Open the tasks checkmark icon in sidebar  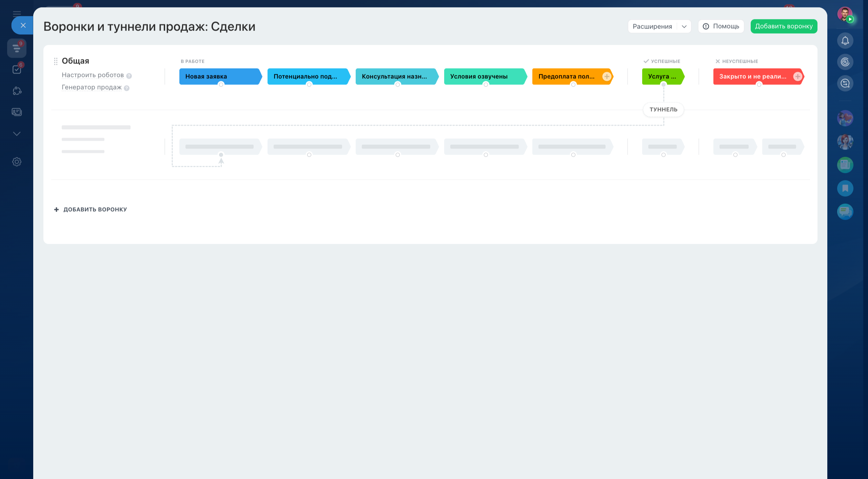click(x=17, y=69)
